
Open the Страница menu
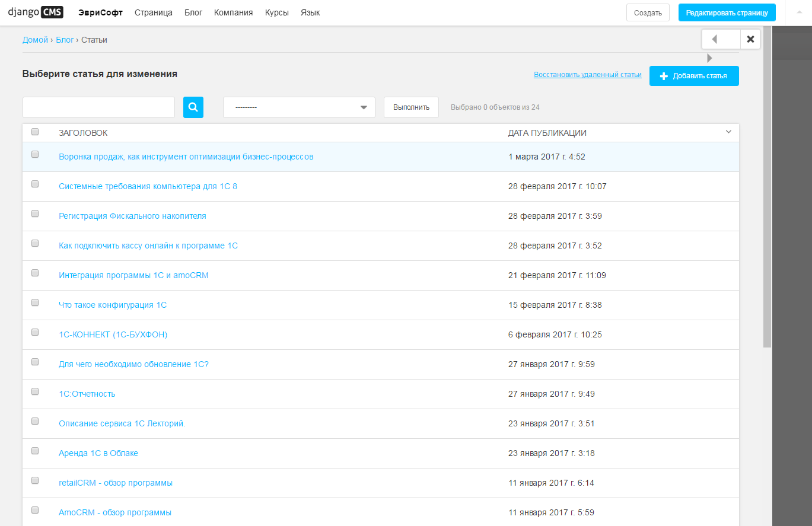[154, 12]
